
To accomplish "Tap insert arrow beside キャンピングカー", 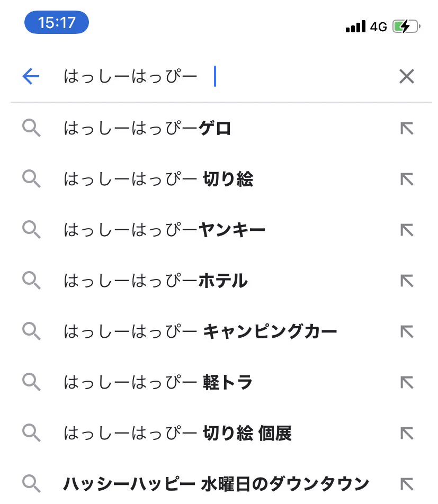I will coord(407,331).
